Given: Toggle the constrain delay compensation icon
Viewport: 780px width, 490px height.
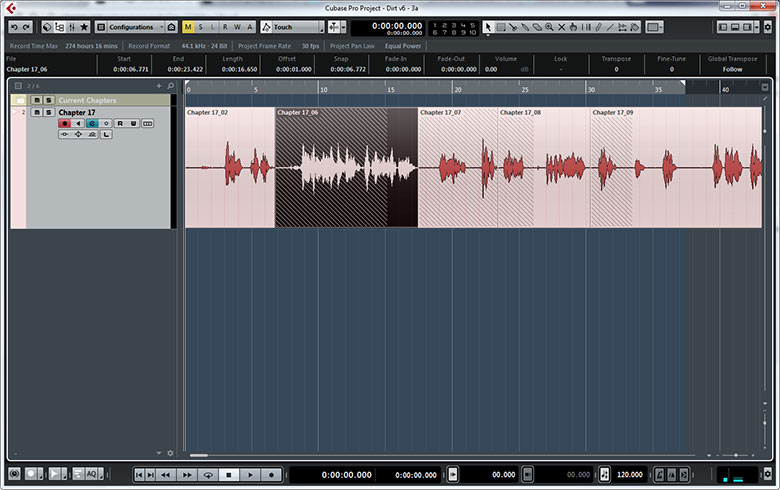Looking at the screenshot, I should pos(47,27).
